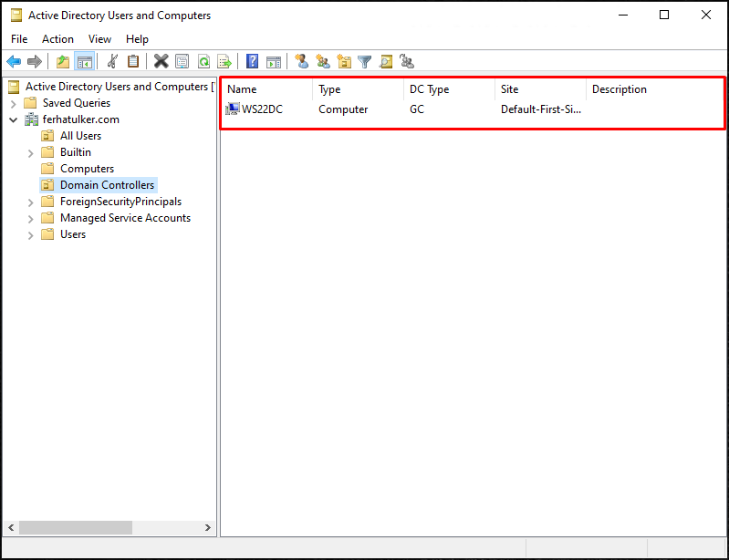Go up one level in the tree

point(63,61)
